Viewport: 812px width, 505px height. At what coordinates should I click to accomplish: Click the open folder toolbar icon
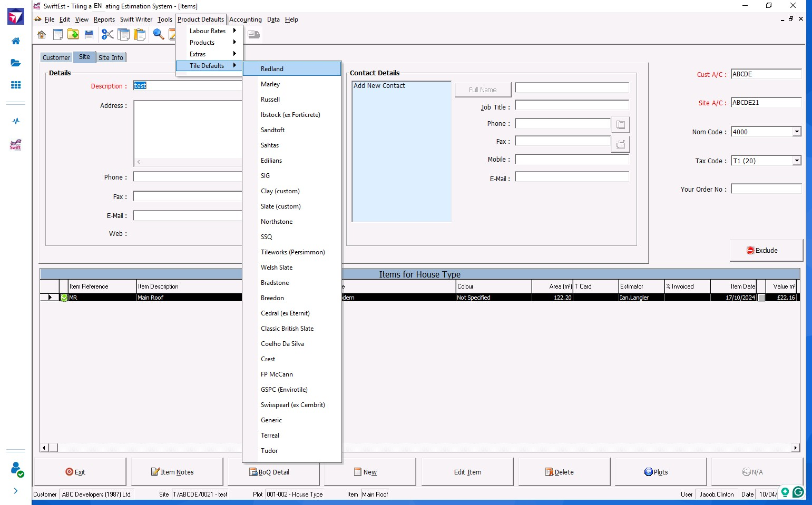[x=73, y=35]
